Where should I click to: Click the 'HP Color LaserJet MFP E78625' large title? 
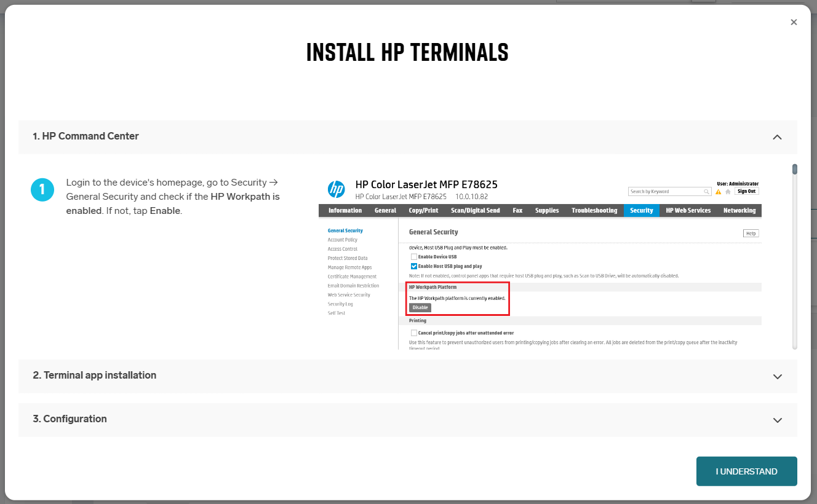tap(426, 184)
